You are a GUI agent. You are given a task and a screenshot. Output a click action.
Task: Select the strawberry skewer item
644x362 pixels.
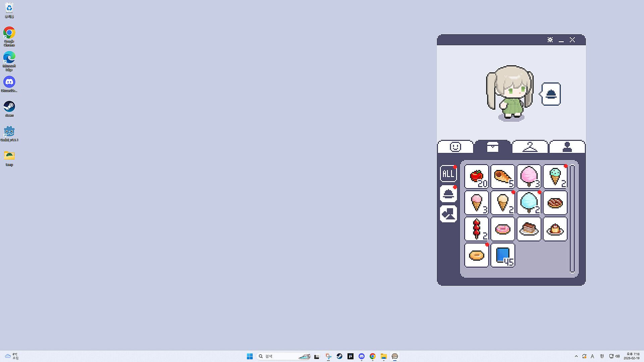click(476, 229)
